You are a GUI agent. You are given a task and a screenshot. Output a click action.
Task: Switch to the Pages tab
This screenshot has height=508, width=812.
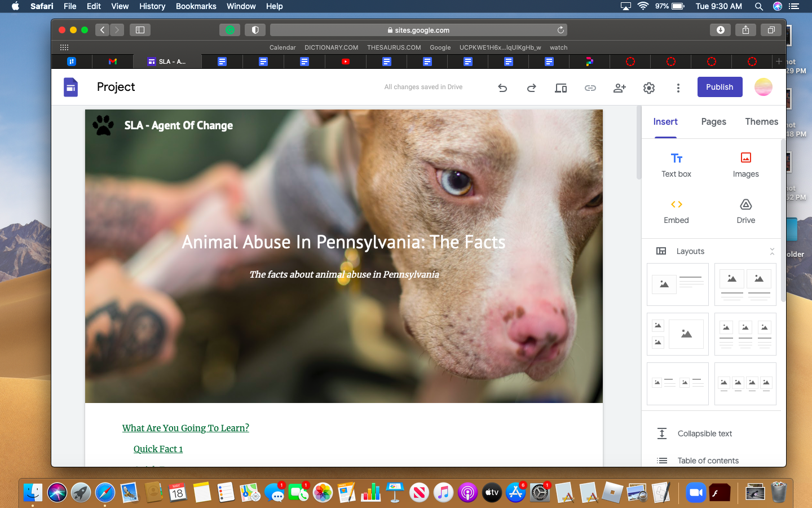[x=713, y=122]
